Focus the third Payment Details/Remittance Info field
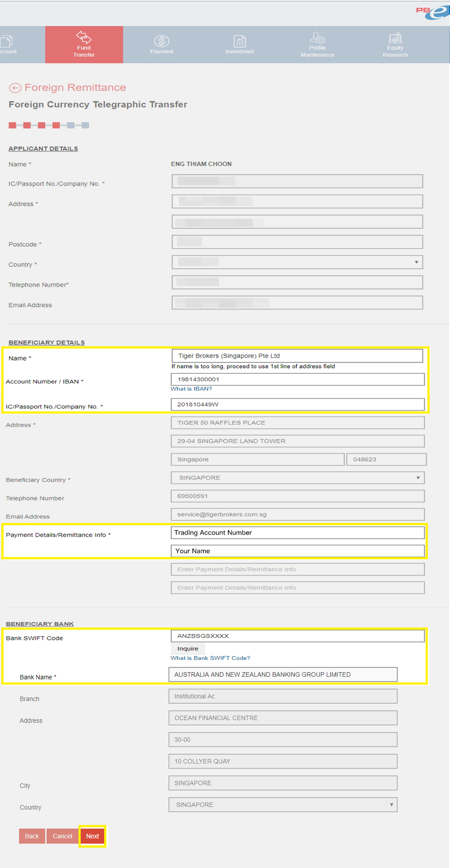Viewport: 450px width, 868px height. pyautogui.click(x=298, y=570)
